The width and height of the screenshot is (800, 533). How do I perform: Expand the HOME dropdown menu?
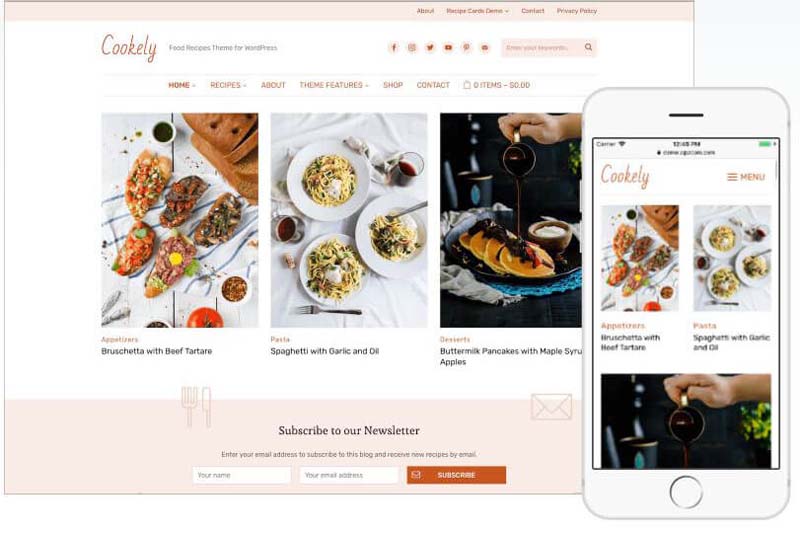pos(182,85)
